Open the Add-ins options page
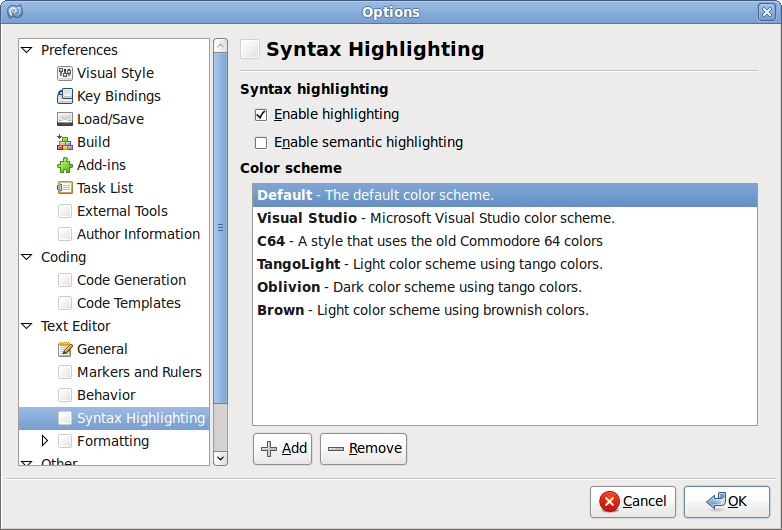 point(101,165)
